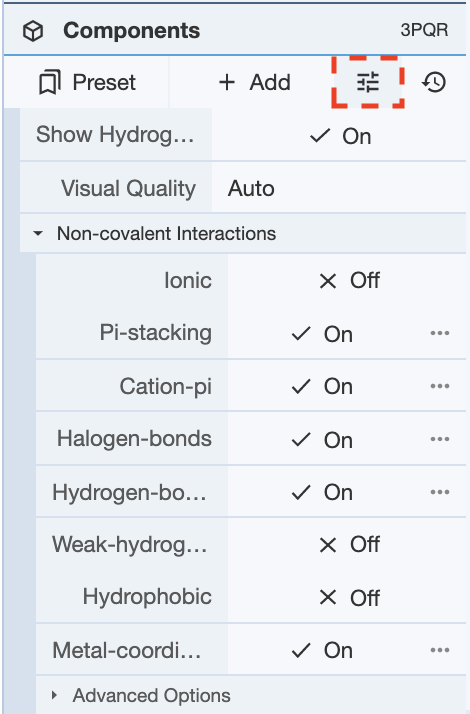The height and width of the screenshot is (714, 470).
Task: Open the history clock icon
Action: 434,82
